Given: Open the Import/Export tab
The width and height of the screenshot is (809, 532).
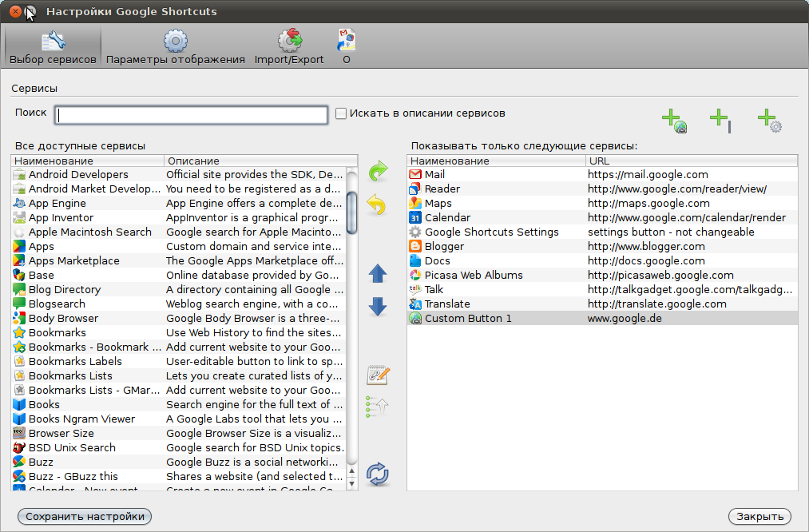Looking at the screenshot, I should click(289, 47).
